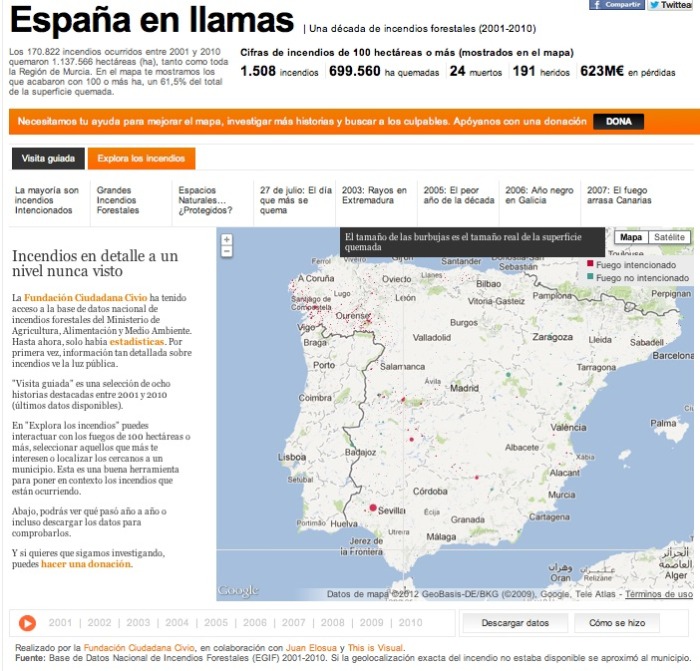Viewport: 700px width, 671px height.
Task: Open map Términos de uso link
Action: [x=658, y=594]
